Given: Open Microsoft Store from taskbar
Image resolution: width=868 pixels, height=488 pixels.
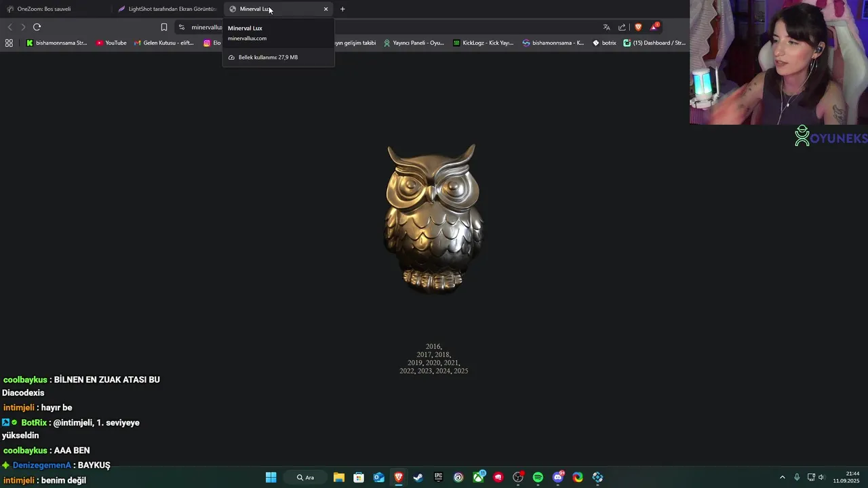Looking at the screenshot, I should pyautogui.click(x=359, y=477).
